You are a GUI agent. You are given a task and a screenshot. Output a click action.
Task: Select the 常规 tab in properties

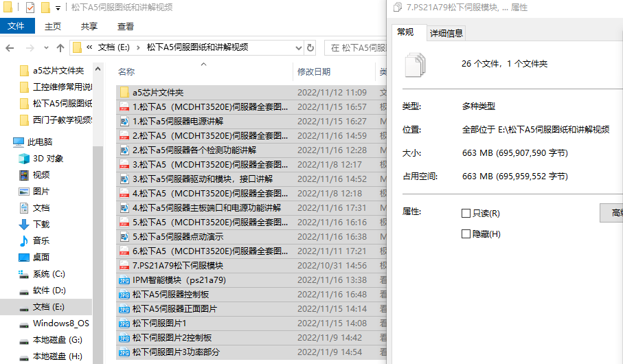pyautogui.click(x=405, y=32)
